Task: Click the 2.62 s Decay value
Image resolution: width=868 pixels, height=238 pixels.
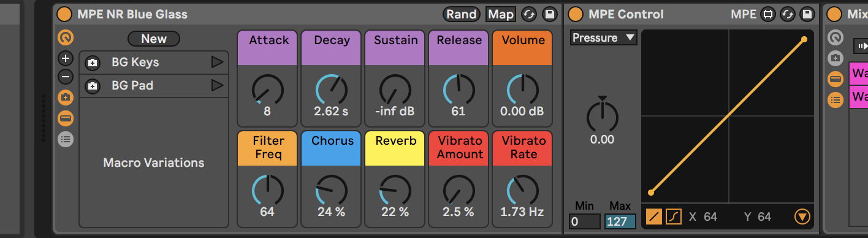Action: 332,112
